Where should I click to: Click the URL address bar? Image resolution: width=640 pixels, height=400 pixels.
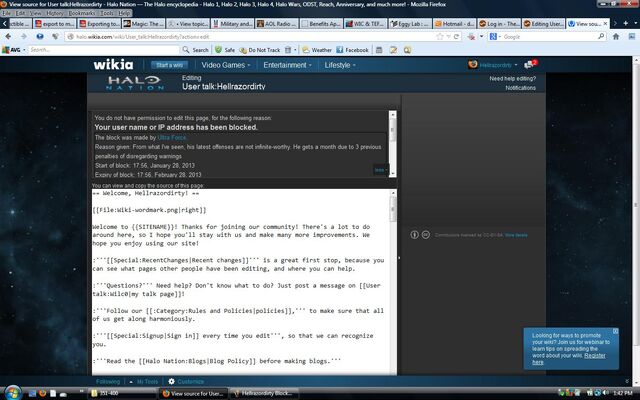click(251, 37)
